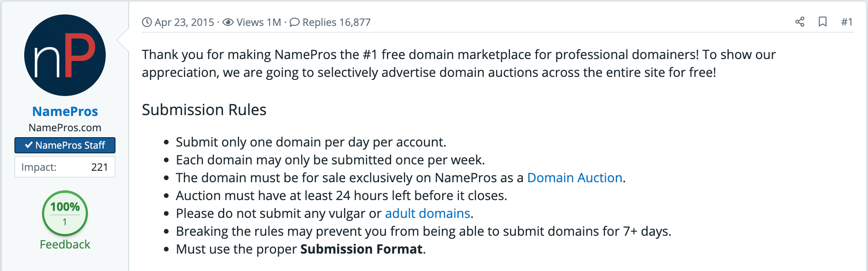Click the NamePros.com user title text
868x271 pixels.
point(65,127)
